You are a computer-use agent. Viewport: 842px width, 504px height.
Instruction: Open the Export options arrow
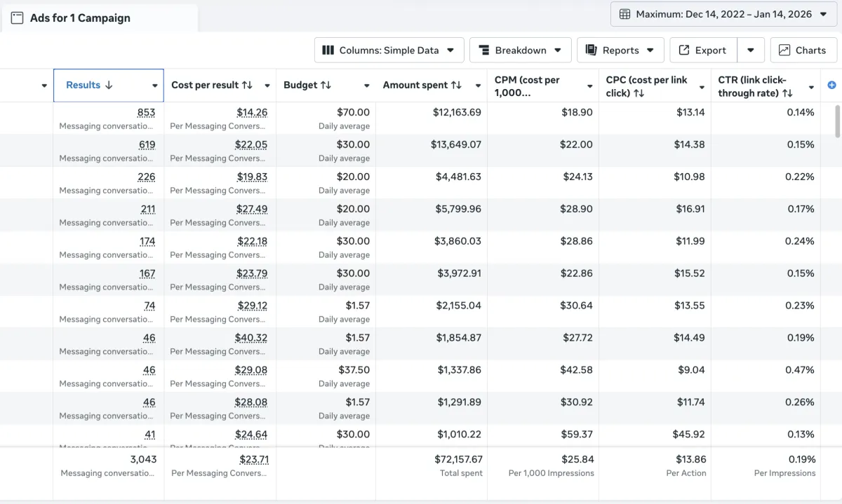(751, 50)
